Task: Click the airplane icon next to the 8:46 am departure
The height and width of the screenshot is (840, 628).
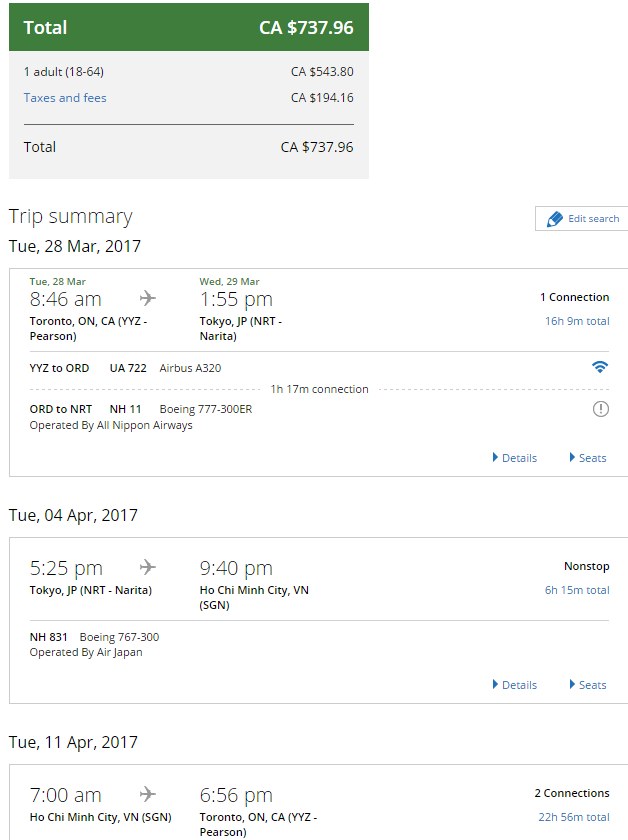Action: click(x=147, y=298)
